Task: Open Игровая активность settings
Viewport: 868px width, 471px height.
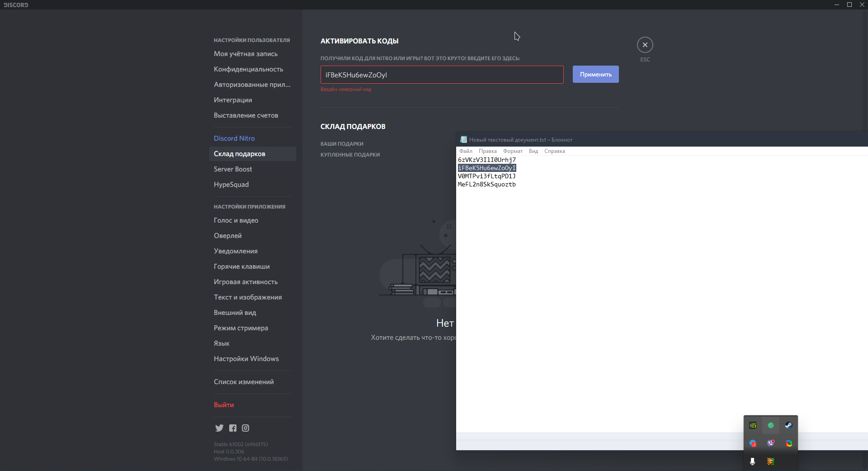Action: pyautogui.click(x=252, y=282)
